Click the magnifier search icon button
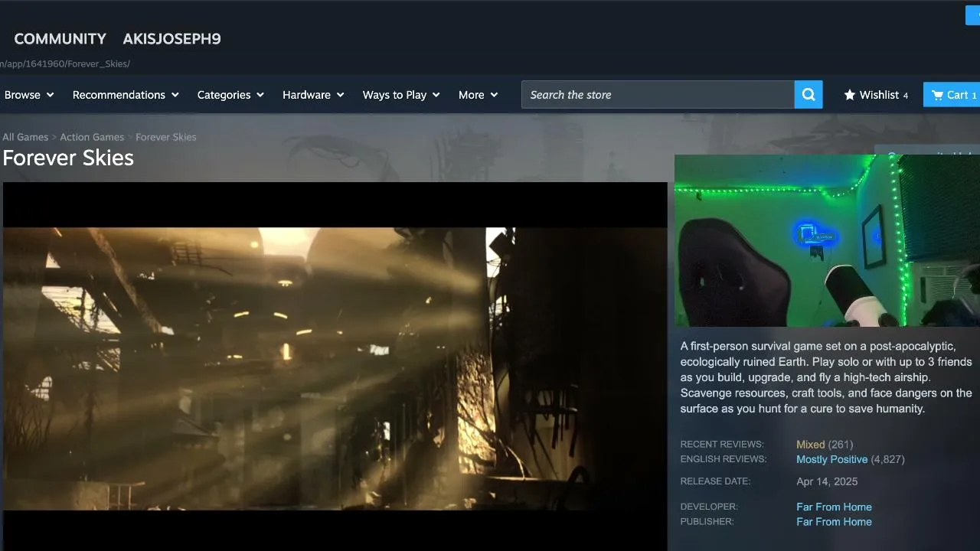This screenshot has width=980, height=551. click(808, 95)
